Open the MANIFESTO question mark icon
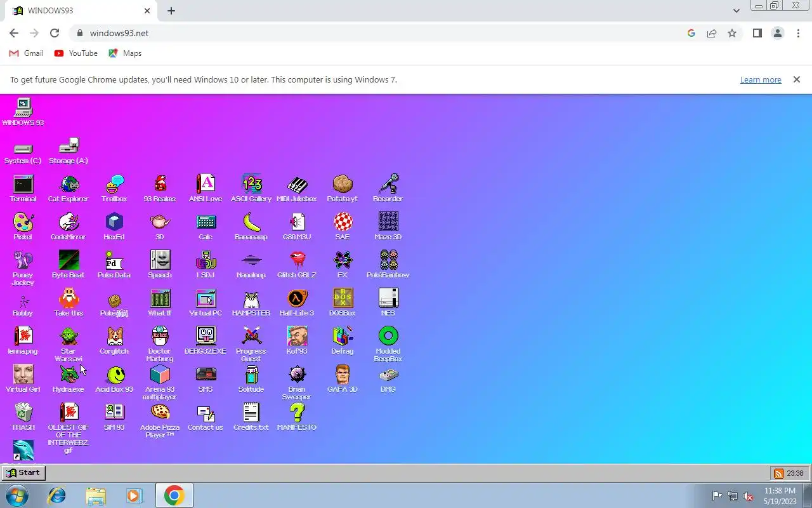 point(297,417)
